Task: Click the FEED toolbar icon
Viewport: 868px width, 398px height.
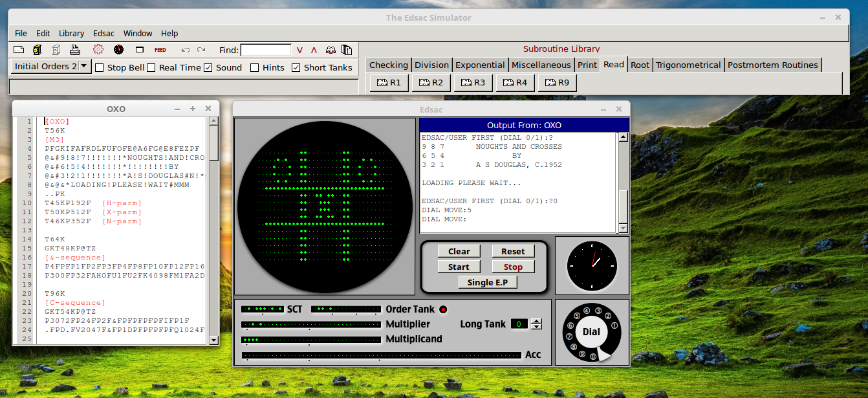Action: point(160,49)
